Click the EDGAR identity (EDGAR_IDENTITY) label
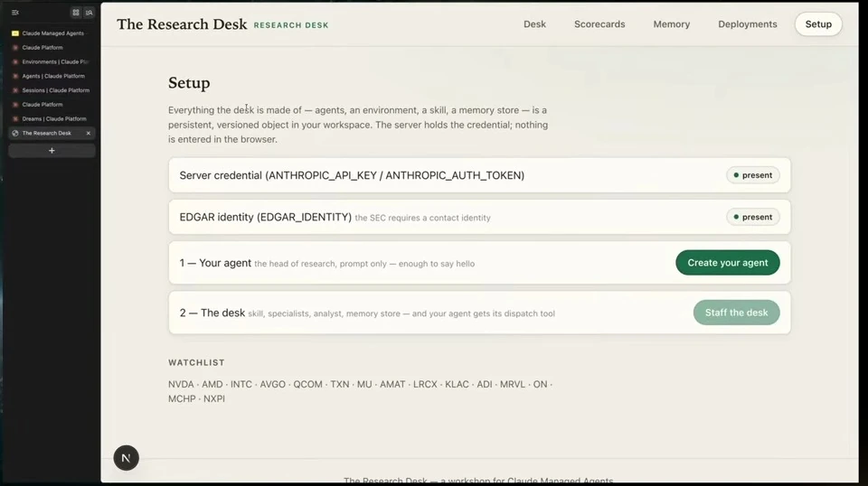 coord(265,218)
